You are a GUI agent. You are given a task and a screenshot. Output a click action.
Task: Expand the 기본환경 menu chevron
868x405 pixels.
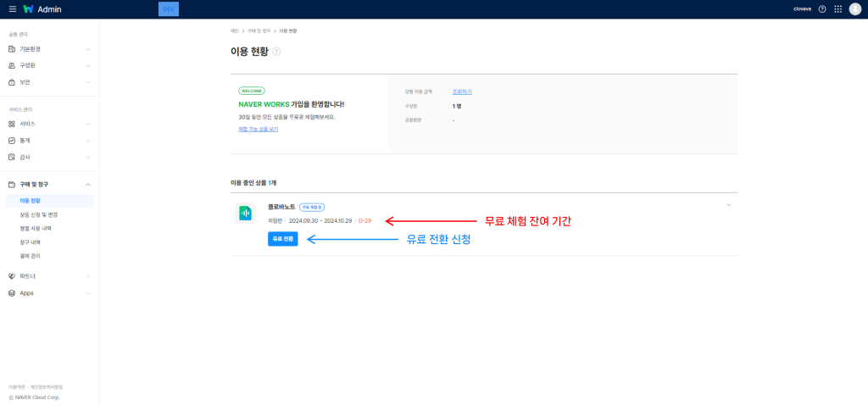[x=88, y=49]
